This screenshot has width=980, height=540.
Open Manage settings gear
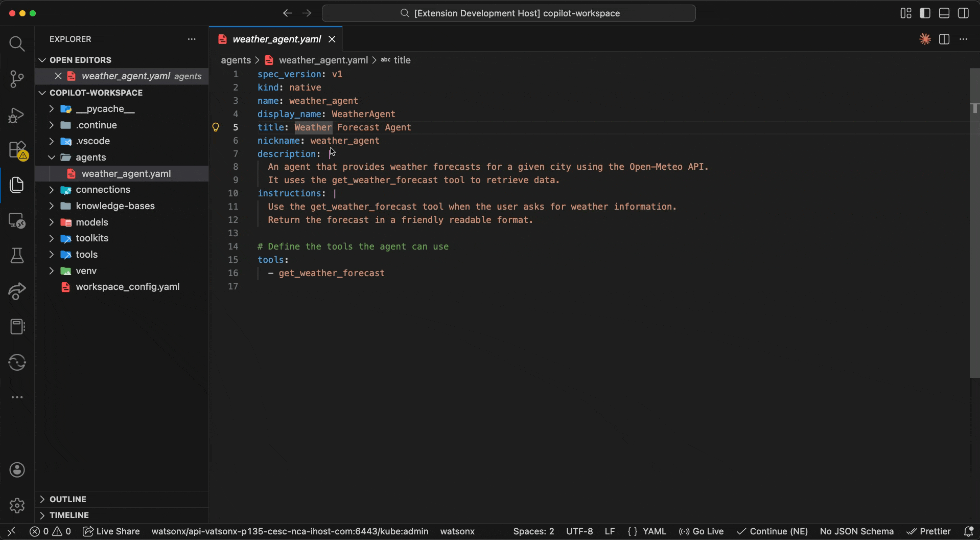(17, 505)
